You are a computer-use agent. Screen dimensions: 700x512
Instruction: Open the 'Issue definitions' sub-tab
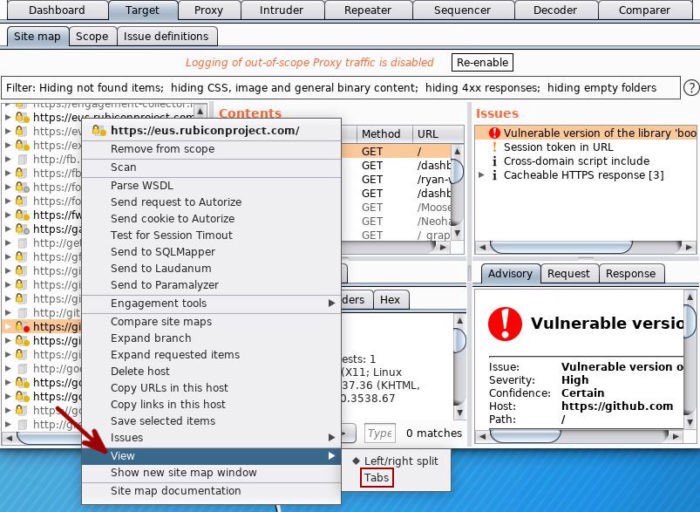(x=166, y=36)
